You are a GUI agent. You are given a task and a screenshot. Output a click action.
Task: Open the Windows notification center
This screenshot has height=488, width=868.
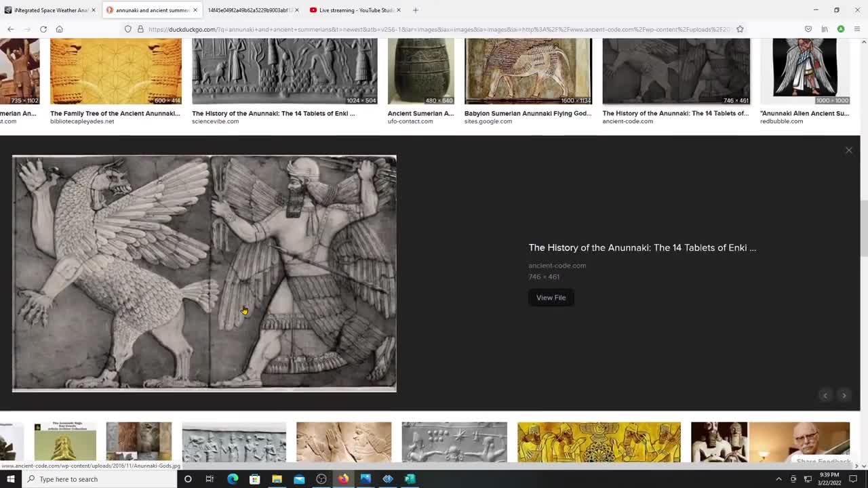(853, 479)
